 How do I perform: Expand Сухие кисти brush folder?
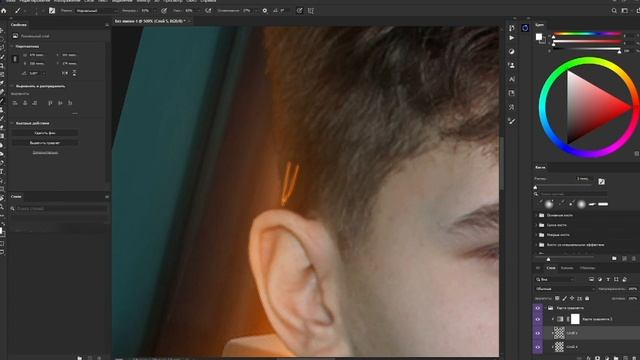[537, 225]
